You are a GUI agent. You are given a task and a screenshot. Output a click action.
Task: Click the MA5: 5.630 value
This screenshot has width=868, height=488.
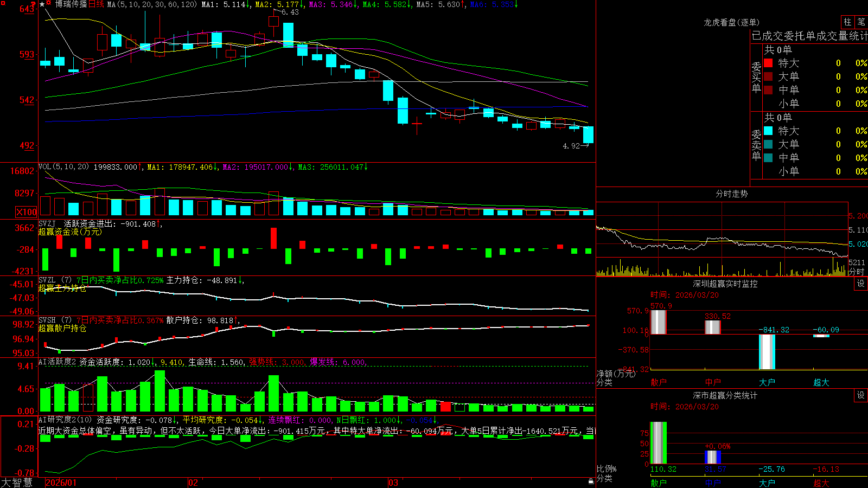pos(441,4)
